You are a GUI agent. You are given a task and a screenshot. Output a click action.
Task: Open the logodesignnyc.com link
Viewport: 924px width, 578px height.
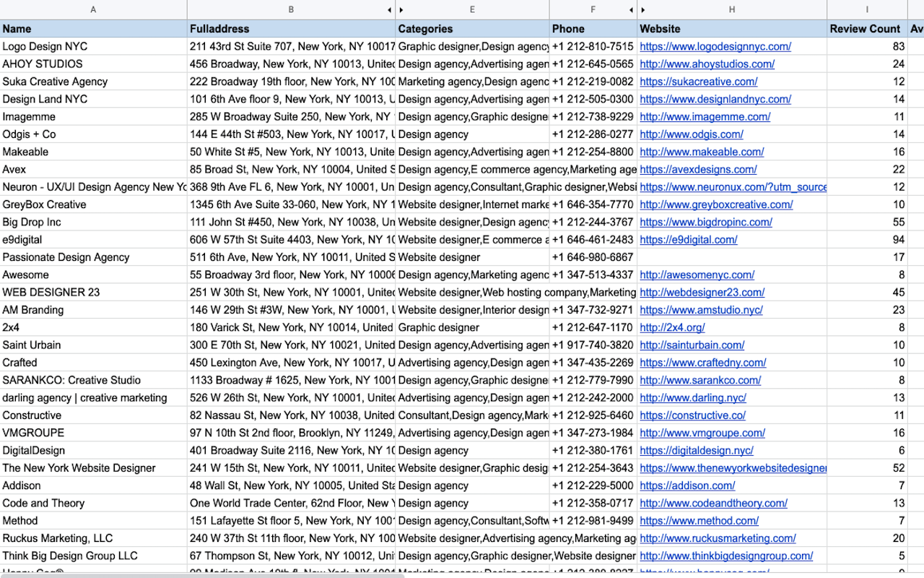pyautogui.click(x=715, y=46)
